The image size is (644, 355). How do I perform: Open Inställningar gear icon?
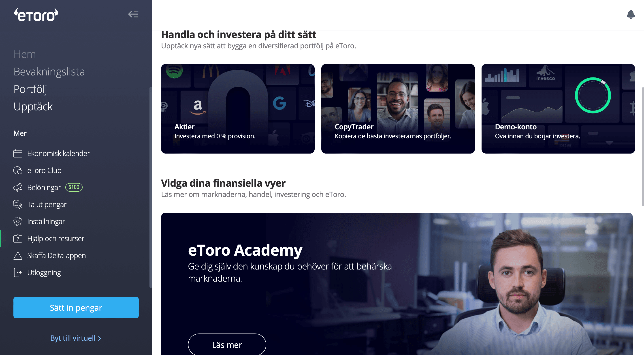coord(18,221)
